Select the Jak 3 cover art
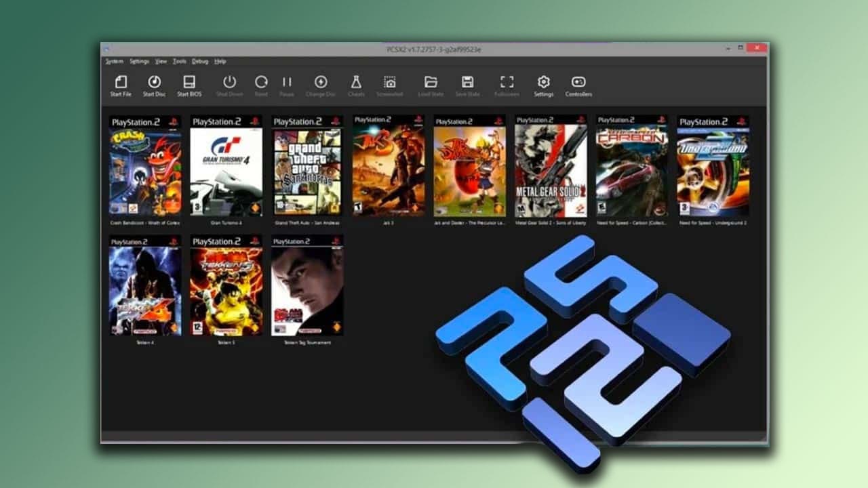Image resolution: width=868 pixels, height=488 pixels. coord(389,166)
